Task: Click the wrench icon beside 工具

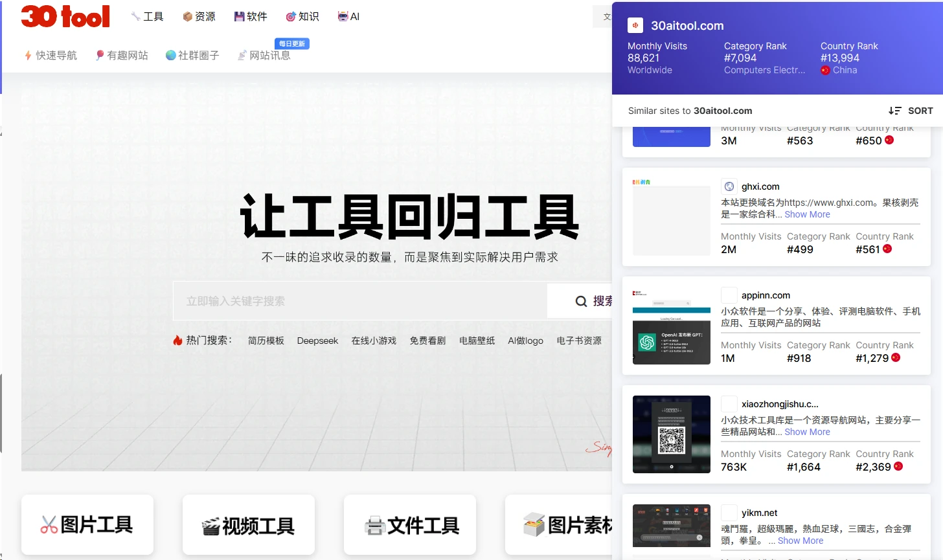Action: (x=136, y=17)
